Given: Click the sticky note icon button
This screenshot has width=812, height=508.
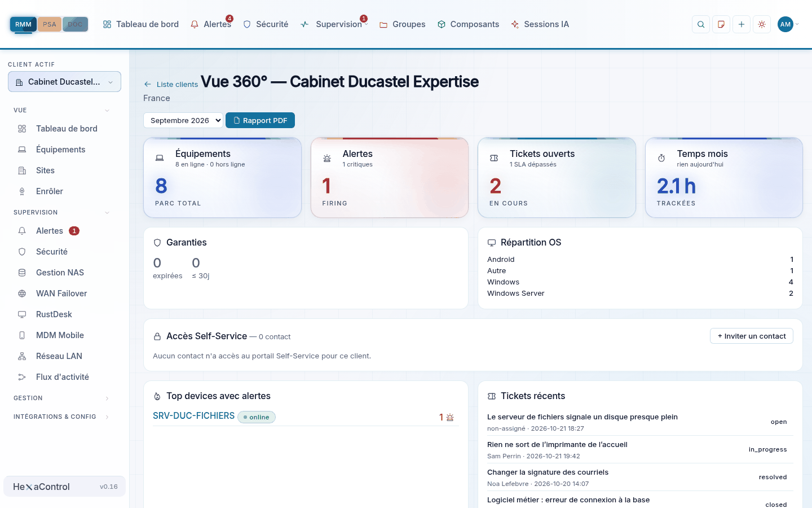Looking at the screenshot, I should click(721, 24).
